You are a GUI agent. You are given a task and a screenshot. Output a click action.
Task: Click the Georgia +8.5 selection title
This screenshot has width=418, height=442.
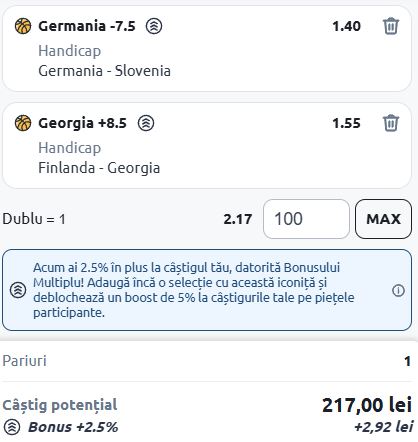pyautogui.click(x=82, y=123)
